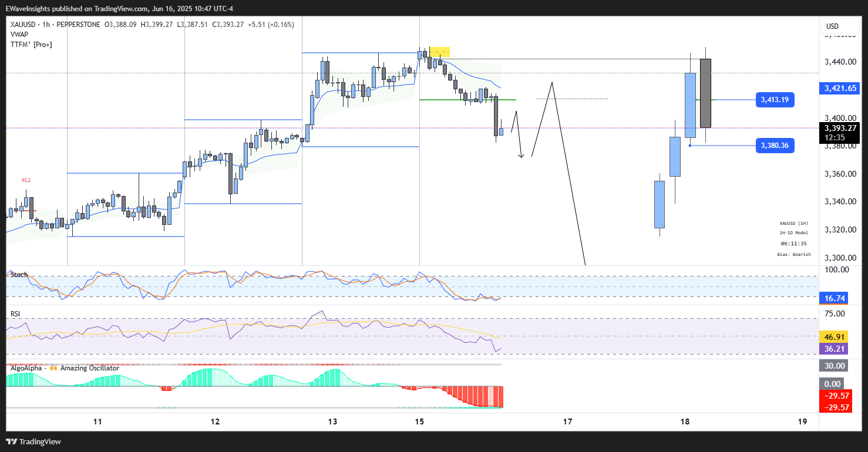Click the change value +5.51 (+0.16%)
The image size is (868, 452).
point(271,25)
